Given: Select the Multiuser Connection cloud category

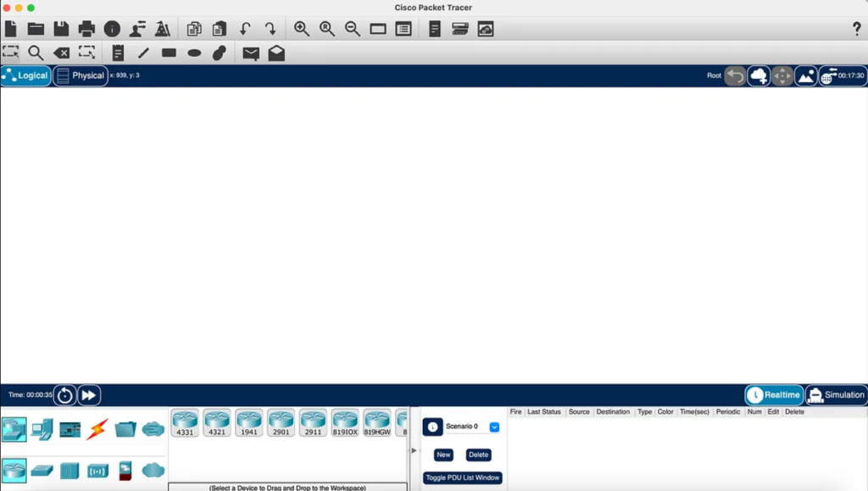Looking at the screenshot, I should (153, 430).
